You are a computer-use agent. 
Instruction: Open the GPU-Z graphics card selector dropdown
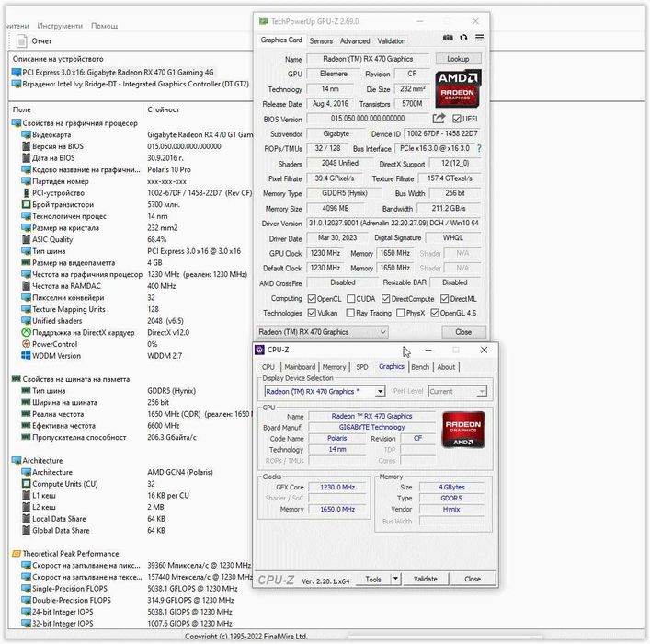coord(323,332)
